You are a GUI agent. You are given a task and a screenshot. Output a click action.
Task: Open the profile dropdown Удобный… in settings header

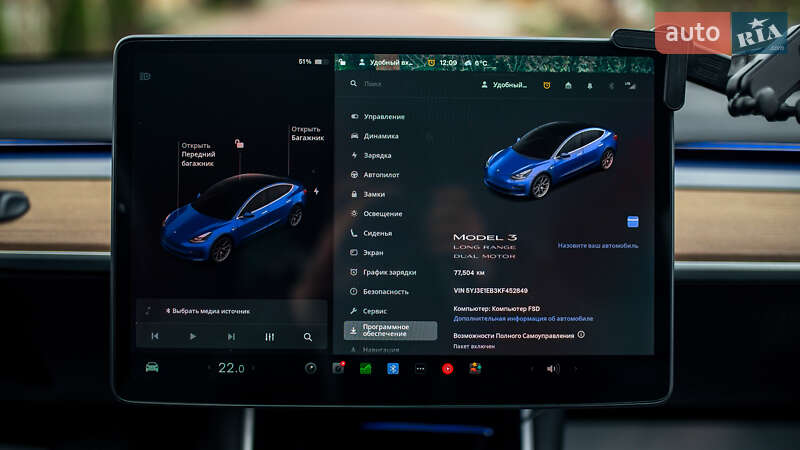point(504,85)
